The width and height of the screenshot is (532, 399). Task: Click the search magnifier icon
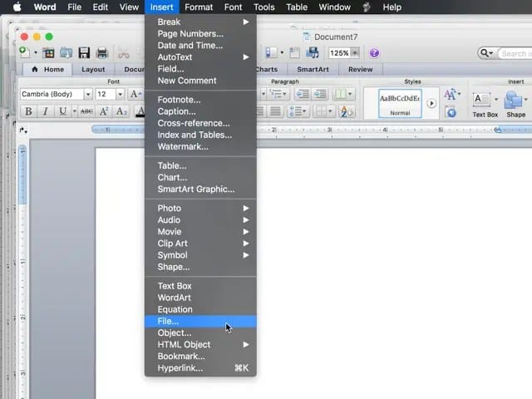(485, 53)
